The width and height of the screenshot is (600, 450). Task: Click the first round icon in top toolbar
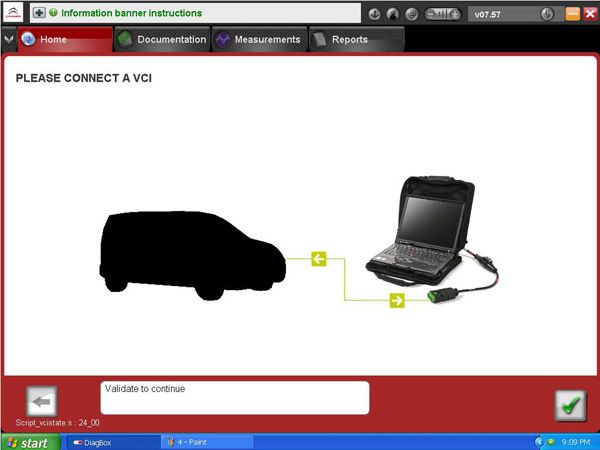[x=374, y=15]
